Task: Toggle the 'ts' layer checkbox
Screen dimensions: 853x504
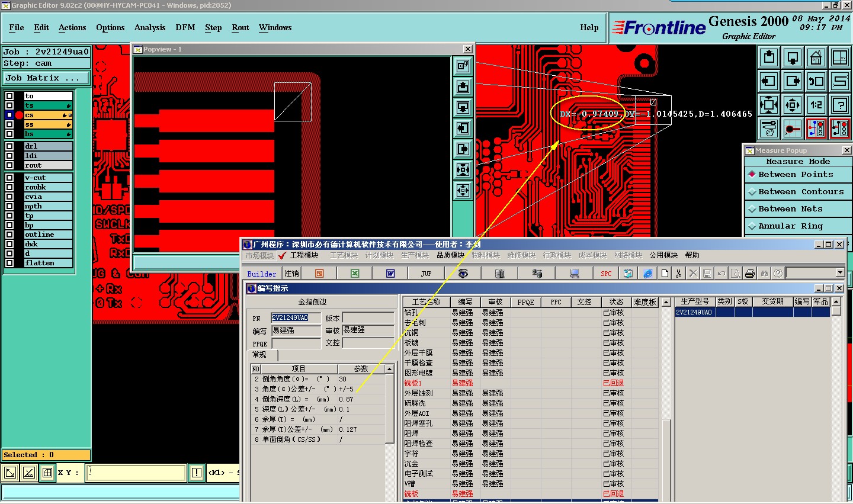Action: pos(9,105)
